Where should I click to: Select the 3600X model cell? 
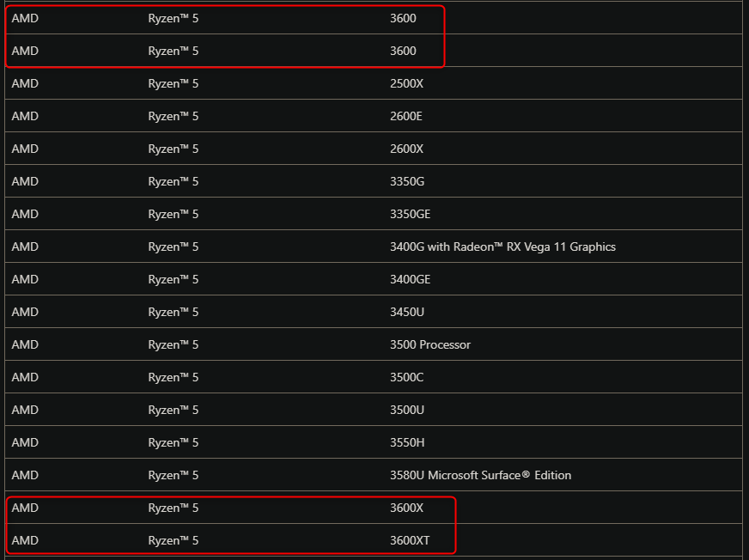406,508
